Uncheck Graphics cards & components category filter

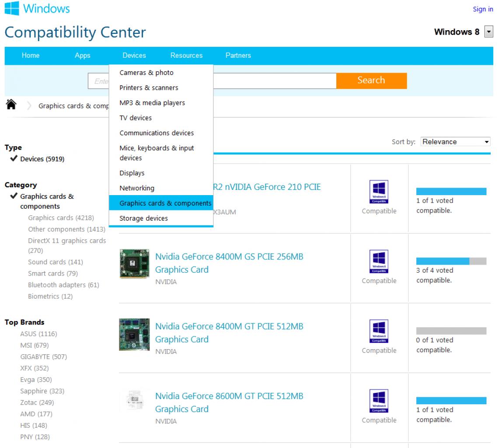click(x=42, y=201)
